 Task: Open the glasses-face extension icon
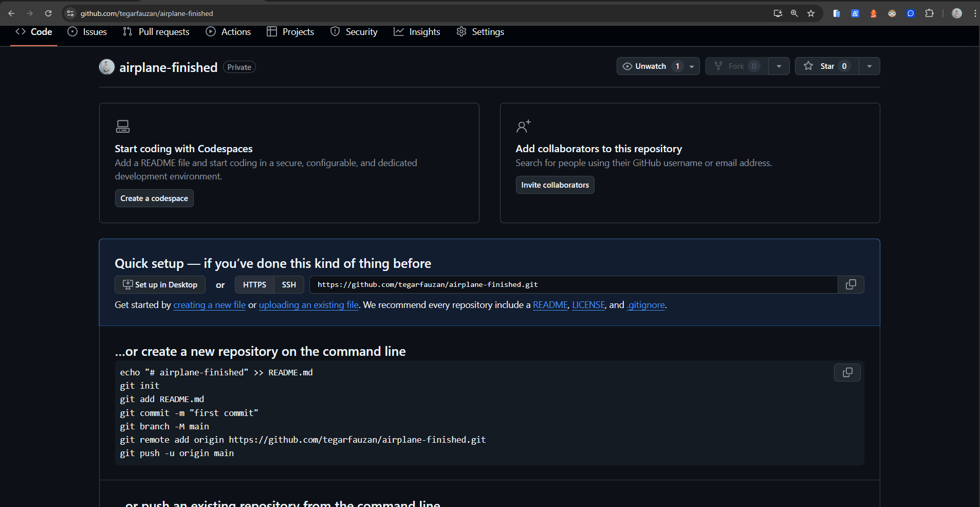pyautogui.click(x=892, y=13)
